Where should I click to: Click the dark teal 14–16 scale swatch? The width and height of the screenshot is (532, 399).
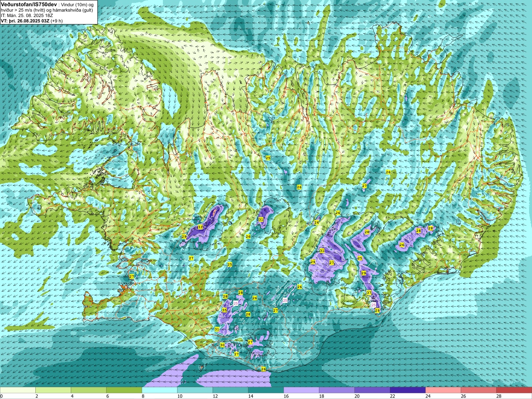click(266, 390)
